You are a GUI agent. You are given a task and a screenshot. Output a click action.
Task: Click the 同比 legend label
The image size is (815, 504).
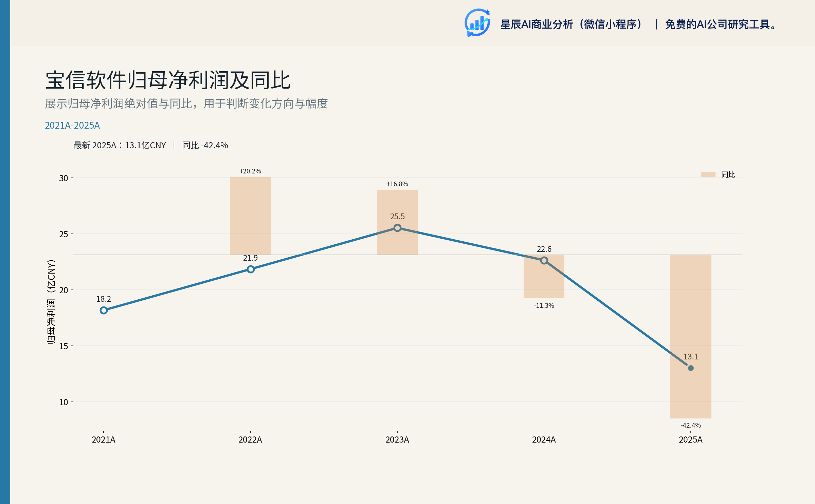[728, 174]
